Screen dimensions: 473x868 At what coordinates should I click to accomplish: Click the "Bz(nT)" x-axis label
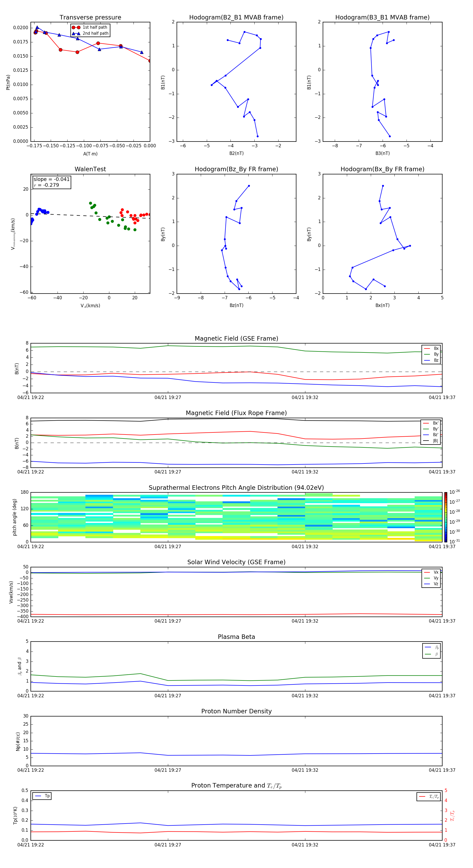[236, 306]
